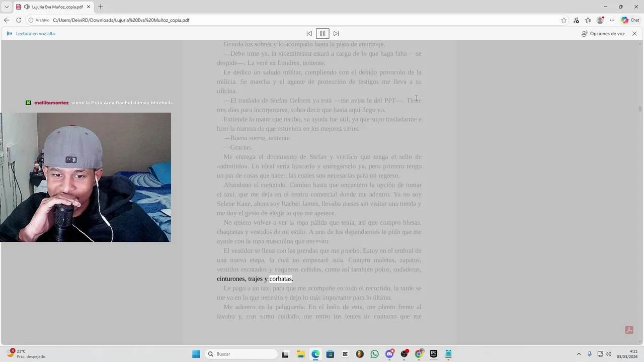Open Microsoft Store from taskbar
The width and height of the screenshot is (644, 362).
(x=330, y=354)
